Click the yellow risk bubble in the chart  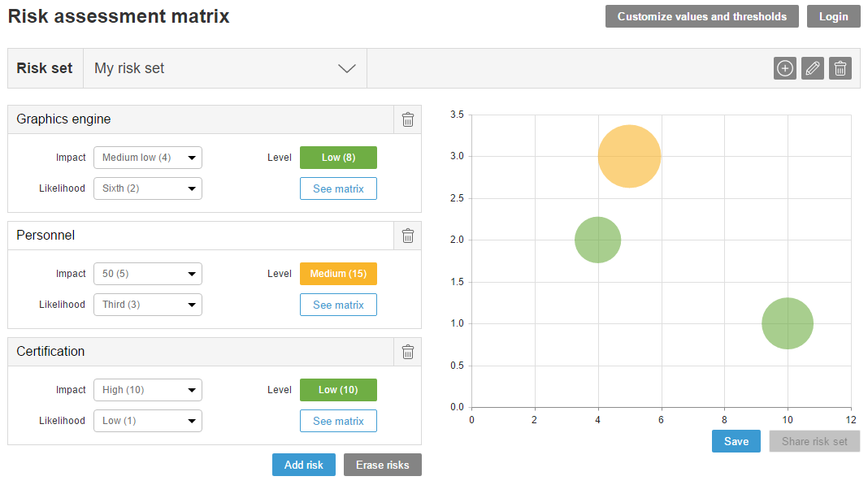tap(629, 156)
